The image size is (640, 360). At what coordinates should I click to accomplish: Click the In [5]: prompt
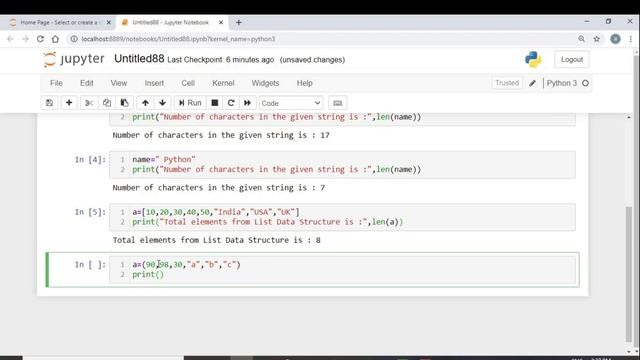click(x=90, y=212)
